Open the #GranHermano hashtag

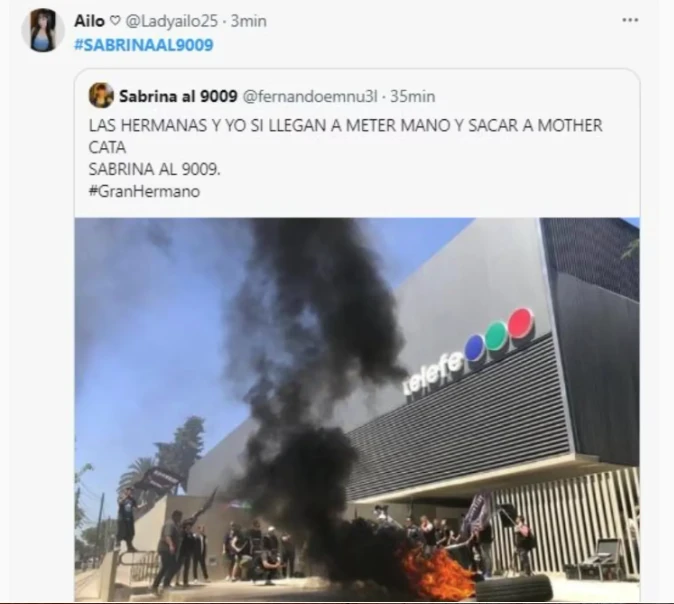pyautogui.click(x=144, y=191)
